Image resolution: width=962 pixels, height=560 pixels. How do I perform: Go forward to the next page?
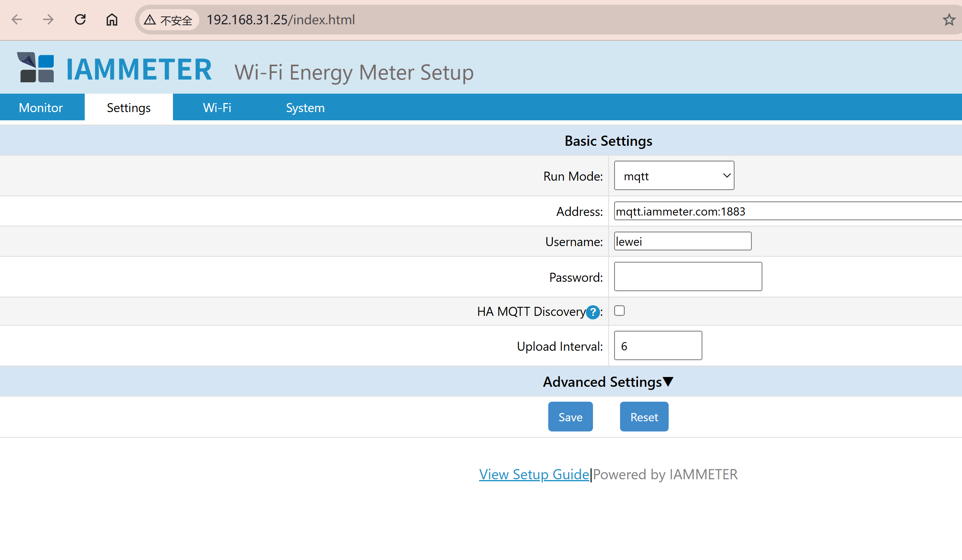coord(48,20)
